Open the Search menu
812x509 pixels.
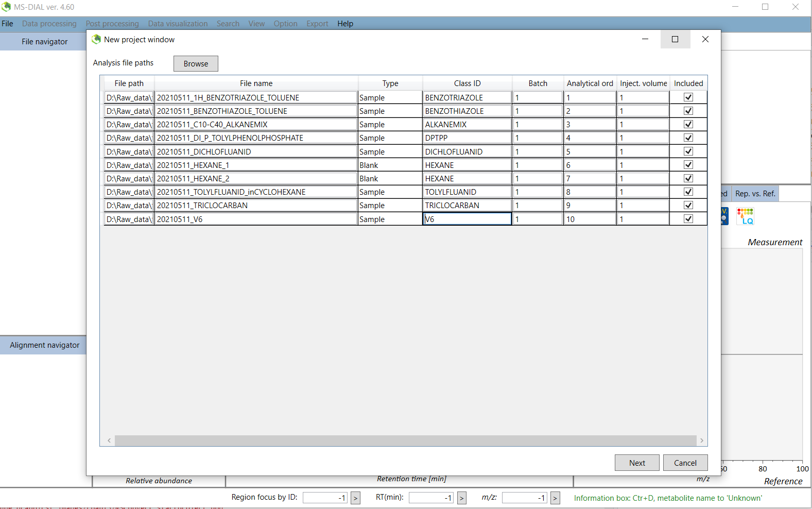click(x=228, y=24)
